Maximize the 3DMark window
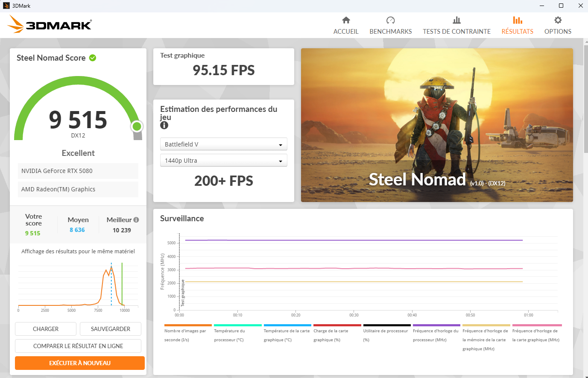Image resolution: width=588 pixels, height=378 pixels. pyautogui.click(x=561, y=6)
